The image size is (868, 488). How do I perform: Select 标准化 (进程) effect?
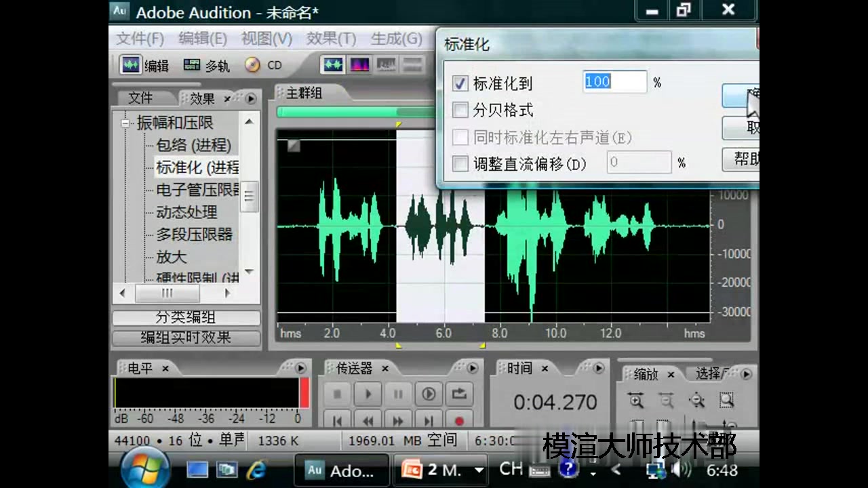pos(197,167)
